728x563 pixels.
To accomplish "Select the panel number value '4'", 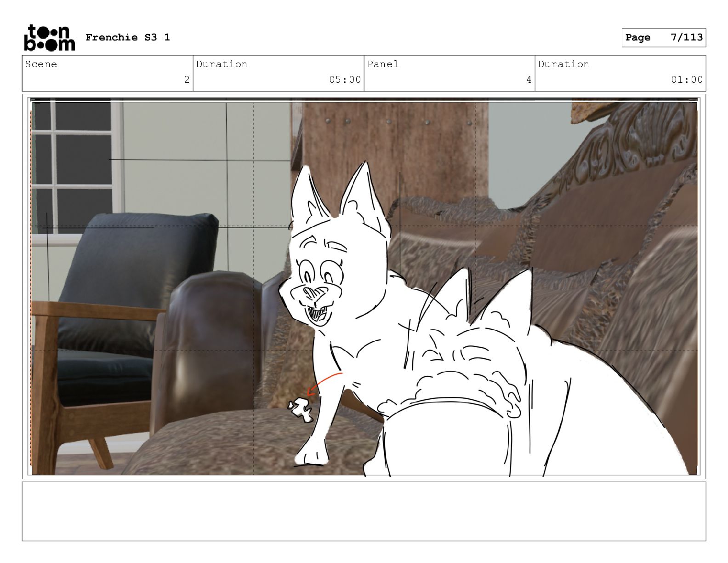I will pos(529,80).
